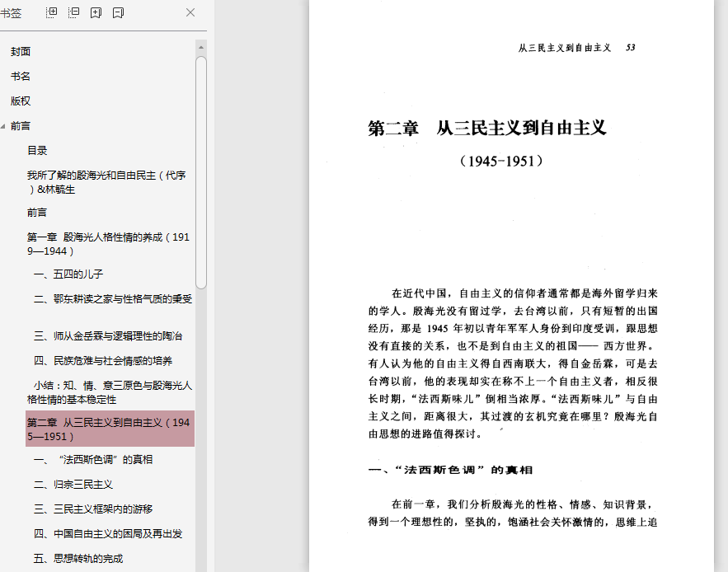
Task: Click the expand all bookmarks icon
Action: [52, 12]
